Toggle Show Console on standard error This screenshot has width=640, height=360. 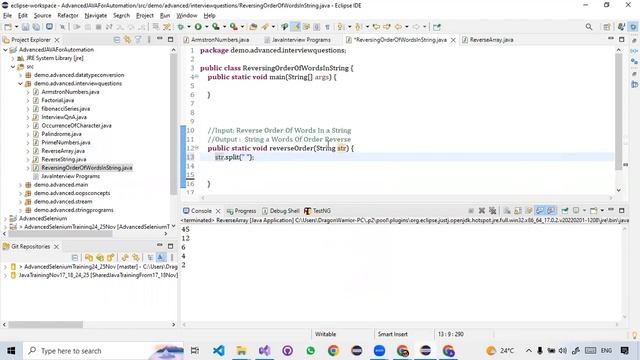point(551,211)
